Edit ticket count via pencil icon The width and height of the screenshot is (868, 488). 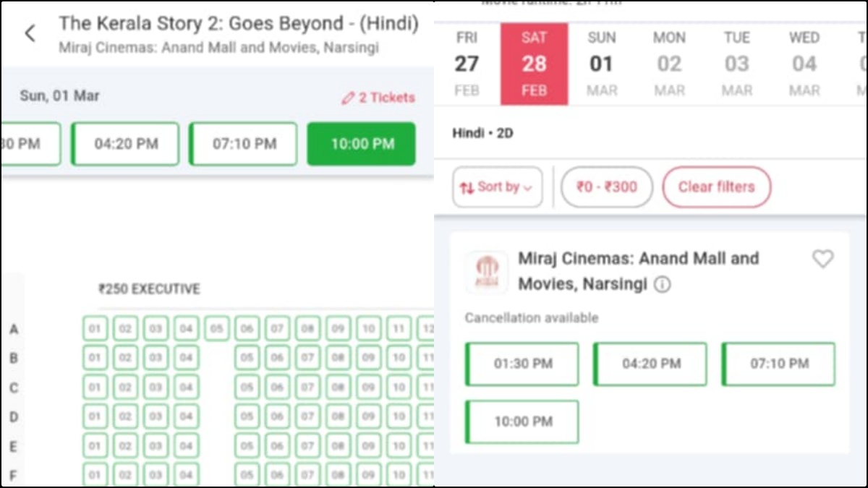349,98
